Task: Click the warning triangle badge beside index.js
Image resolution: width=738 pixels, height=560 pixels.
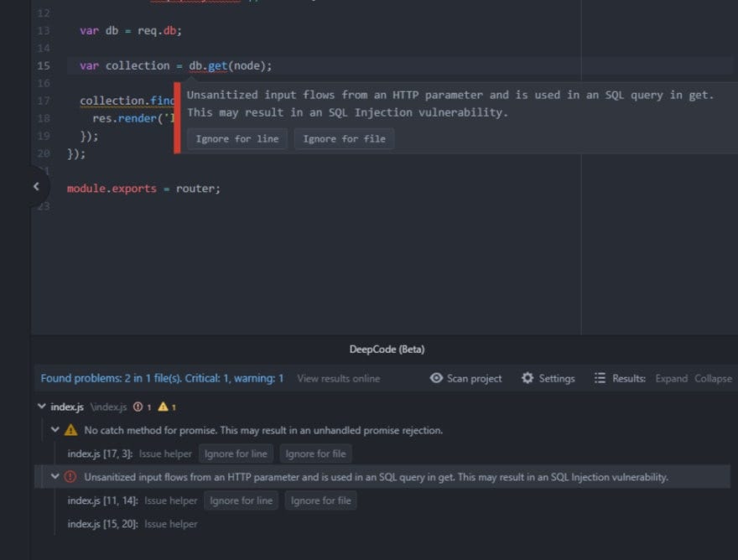Action: coord(164,407)
